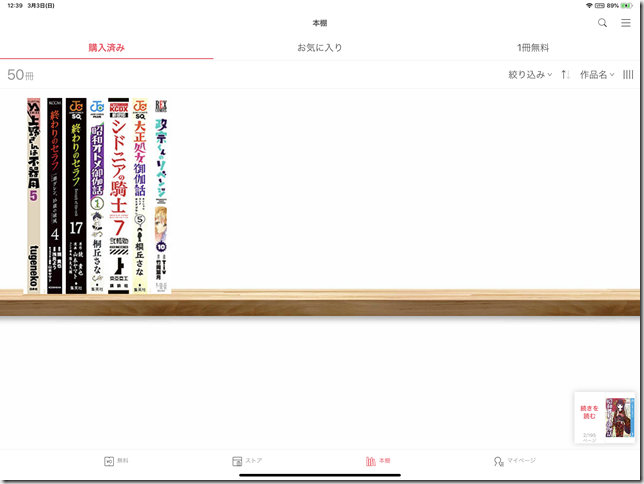Tap the 12:39 clock in status bar
The image size is (644, 484).
click(x=15, y=6)
